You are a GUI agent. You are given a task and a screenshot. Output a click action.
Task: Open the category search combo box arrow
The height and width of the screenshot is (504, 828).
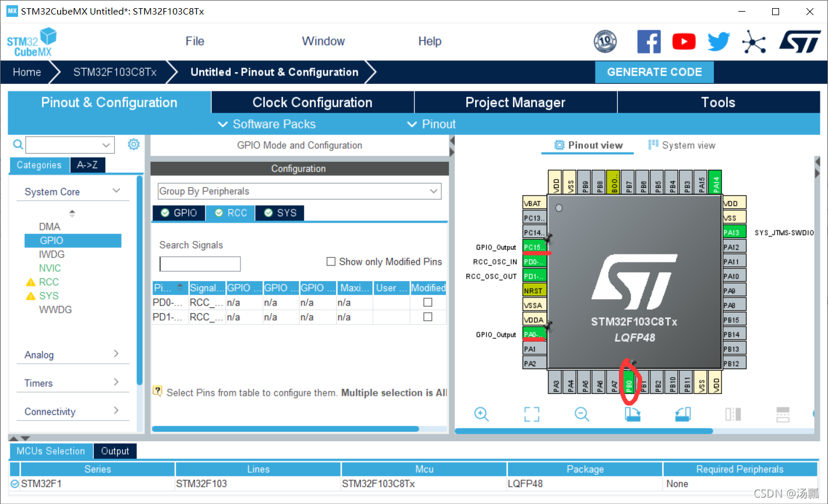[x=106, y=145]
